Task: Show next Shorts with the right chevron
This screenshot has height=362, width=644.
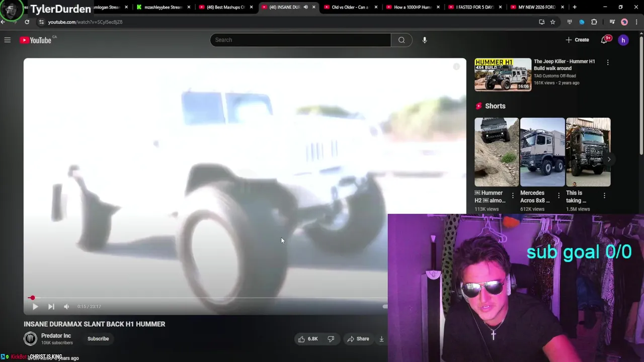Action: click(609, 159)
